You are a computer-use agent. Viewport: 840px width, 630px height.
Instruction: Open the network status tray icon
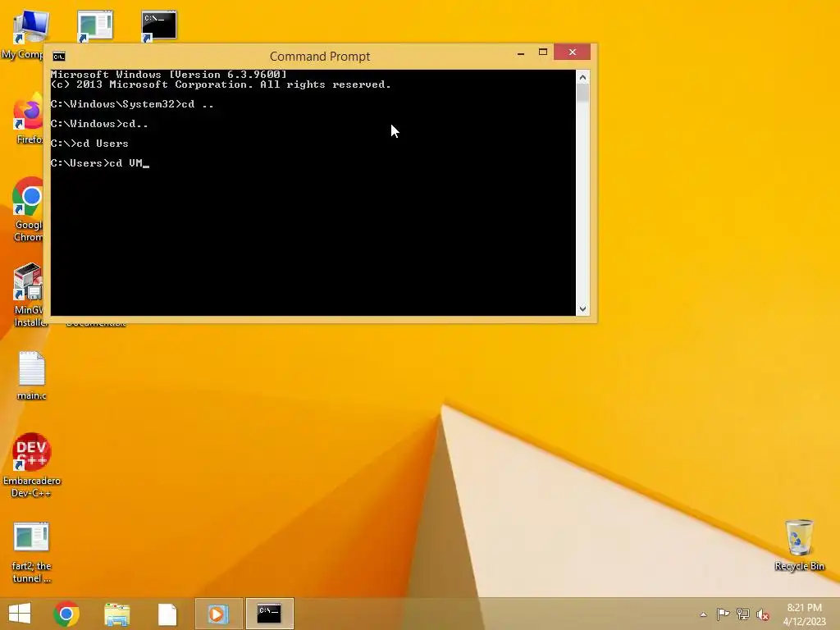pyautogui.click(x=743, y=614)
